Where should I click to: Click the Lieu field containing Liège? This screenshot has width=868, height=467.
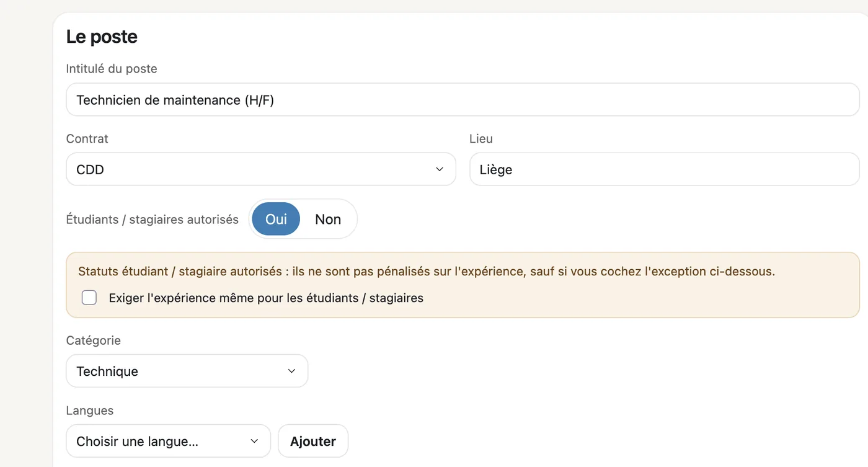[664, 169]
